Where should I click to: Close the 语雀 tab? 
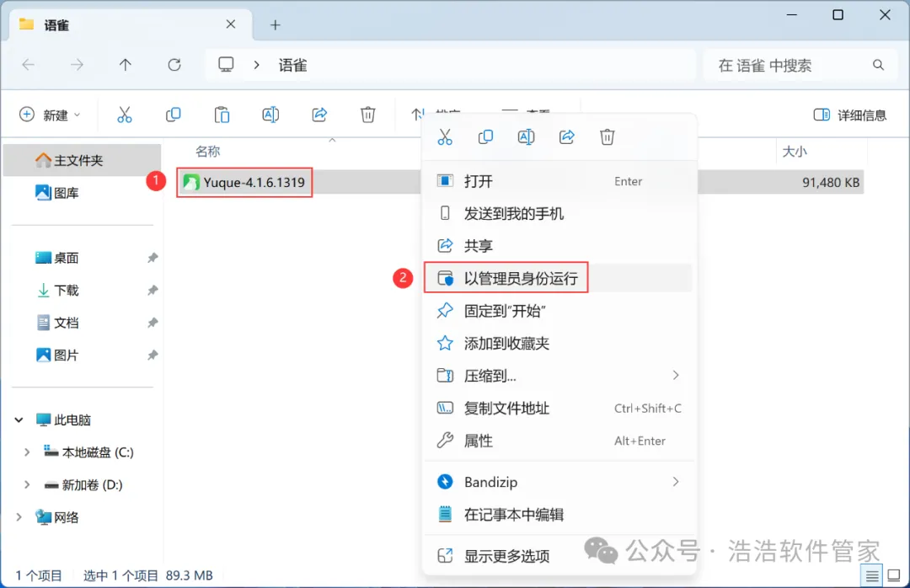coord(230,24)
